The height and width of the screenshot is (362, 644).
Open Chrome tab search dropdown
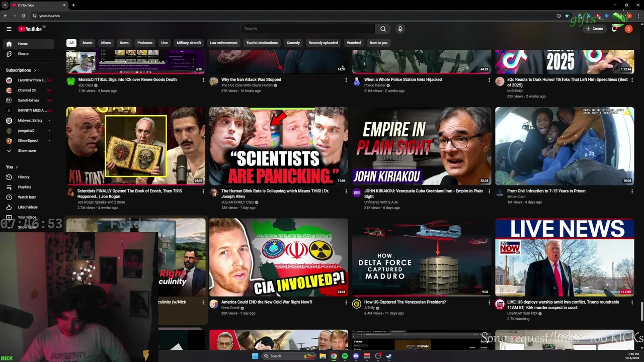click(x=5, y=5)
